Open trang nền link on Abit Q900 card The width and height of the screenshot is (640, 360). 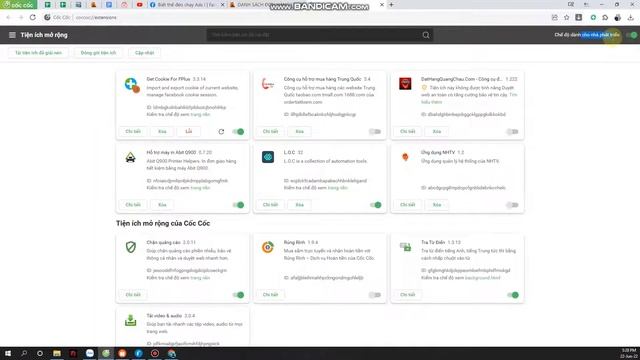[x=200, y=188]
